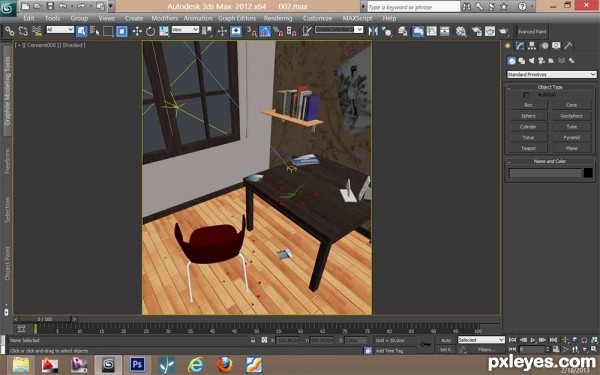This screenshot has width=600, height=375.
Task: Click the Mirror tool icon
Action: (x=373, y=31)
